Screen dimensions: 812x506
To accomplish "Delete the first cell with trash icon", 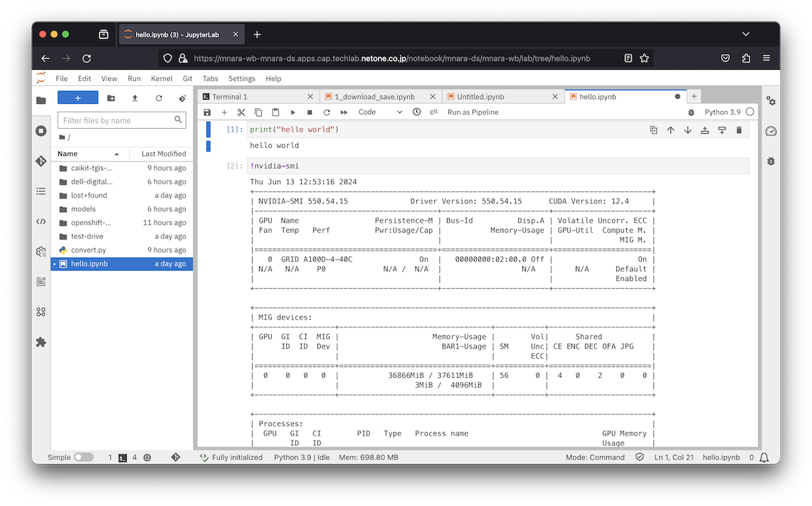I will click(739, 130).
